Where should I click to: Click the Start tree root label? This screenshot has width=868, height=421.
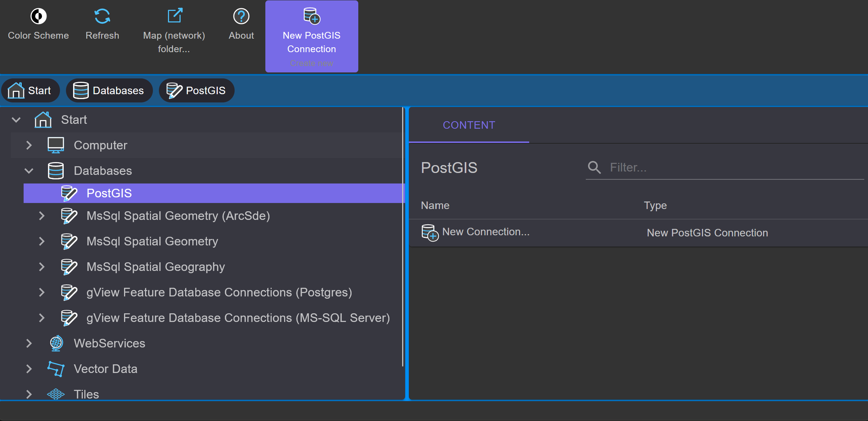click(74, 120)
